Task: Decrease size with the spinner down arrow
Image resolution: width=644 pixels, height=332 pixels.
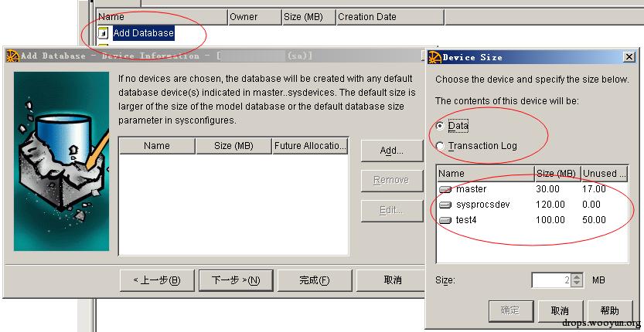Action: (577, 283)
